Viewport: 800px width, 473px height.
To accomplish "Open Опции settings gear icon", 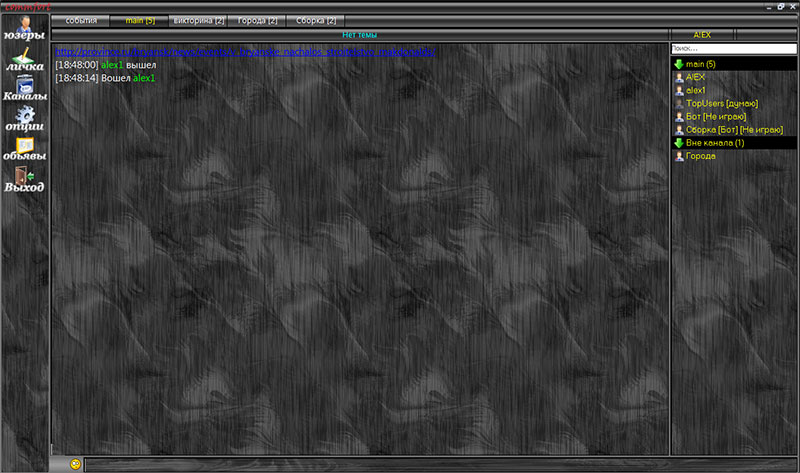I will (x=24, y=119).
